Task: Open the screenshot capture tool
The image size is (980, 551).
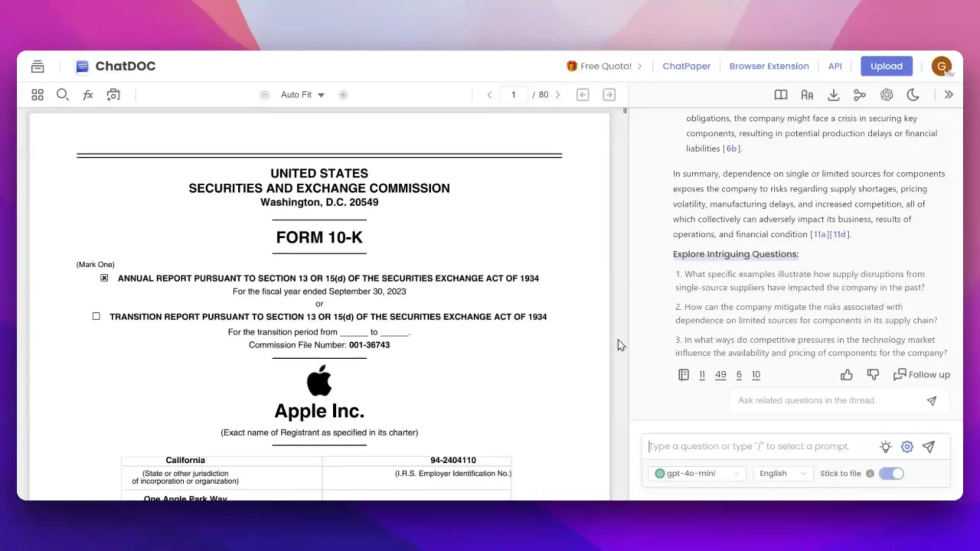Action: tap(113, 94)
